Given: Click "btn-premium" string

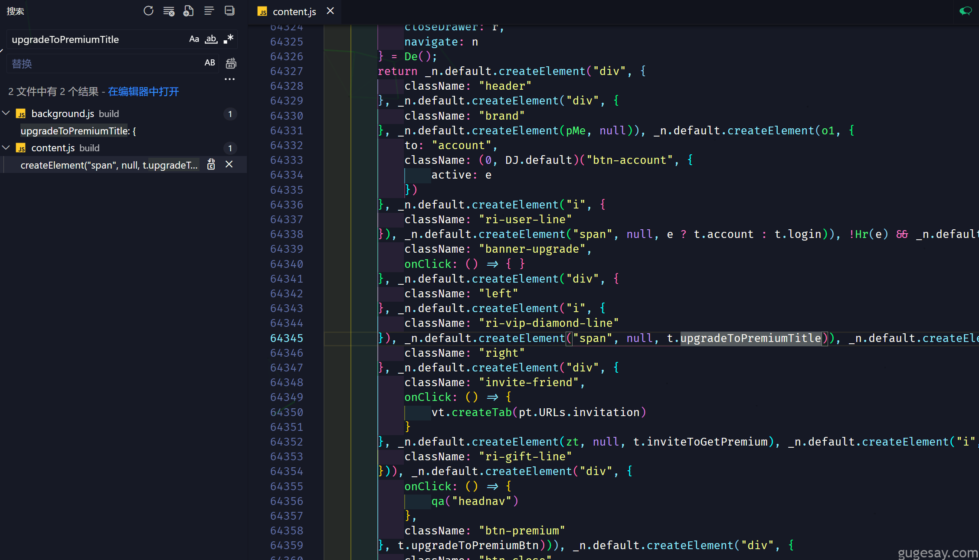Looking at the screenshot, I should click(522, 531).
